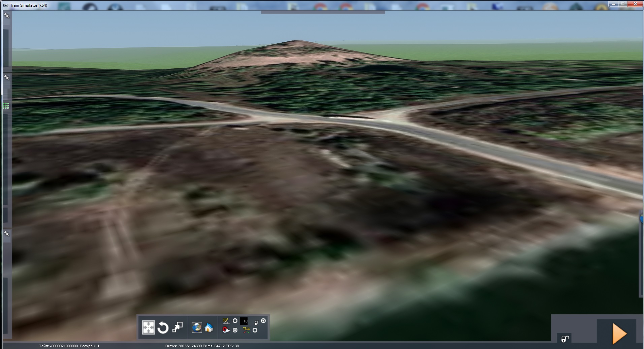Toggle the radio button beside mouse icon
The height and width of the screenshot is (349, 644).
click(x=263, y=321)
